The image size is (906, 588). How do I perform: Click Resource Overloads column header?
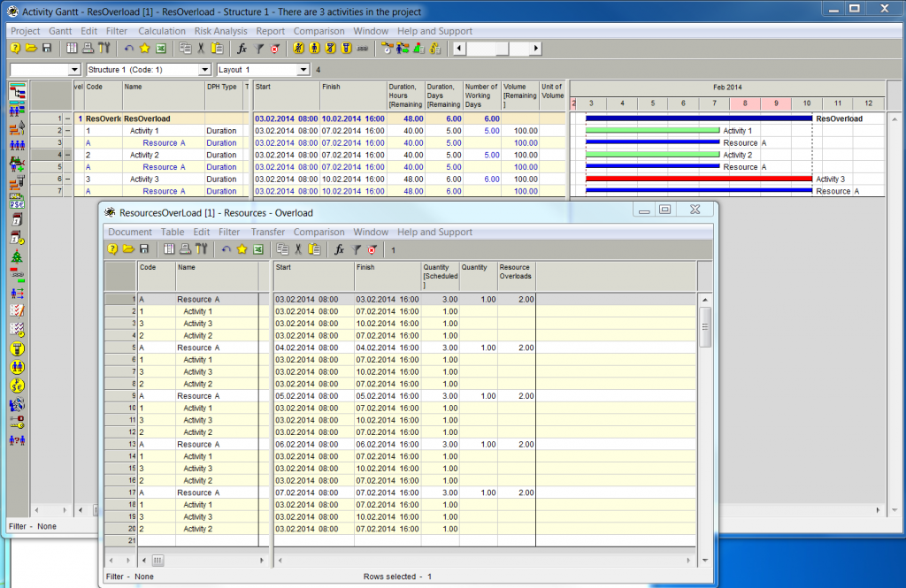516,276
